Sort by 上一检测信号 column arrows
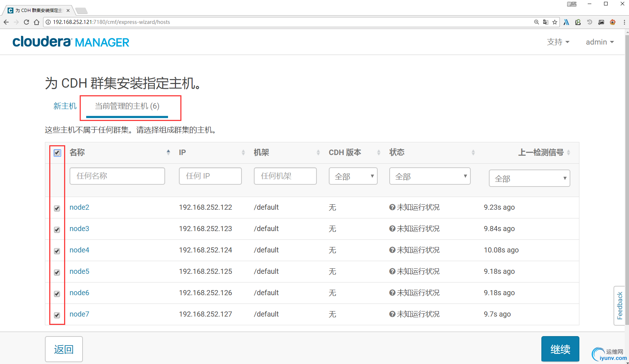 click(569, 152)
